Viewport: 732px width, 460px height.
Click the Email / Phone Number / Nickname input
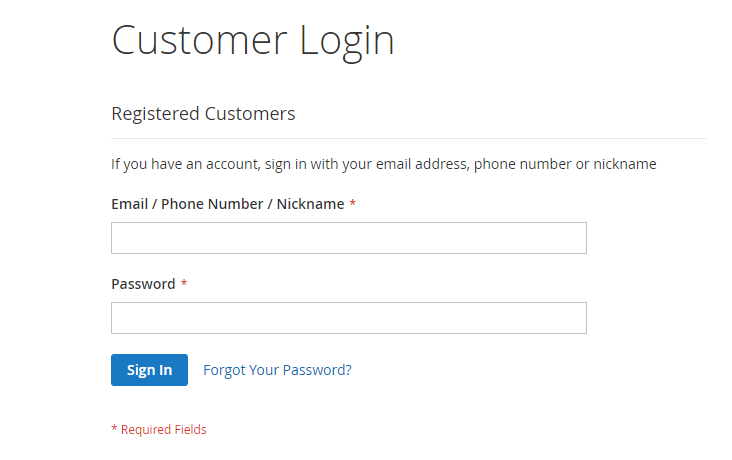pyautogui.click(x=348, y=238)
